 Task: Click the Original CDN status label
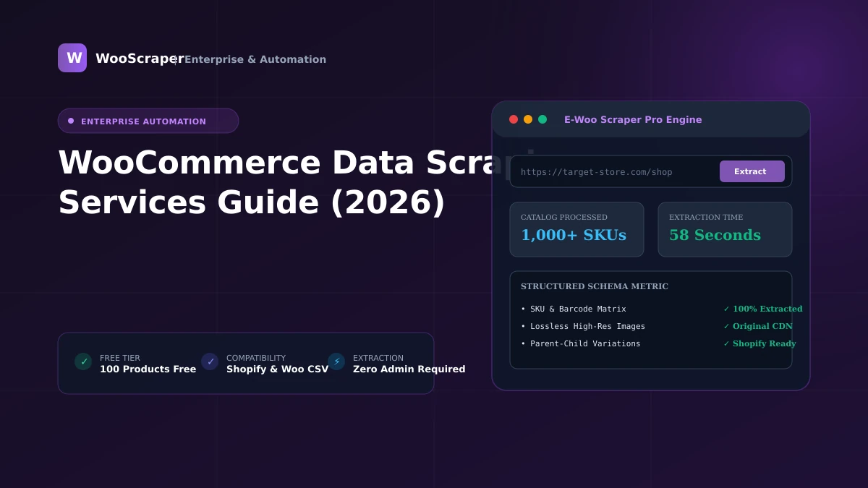point(758,326)
